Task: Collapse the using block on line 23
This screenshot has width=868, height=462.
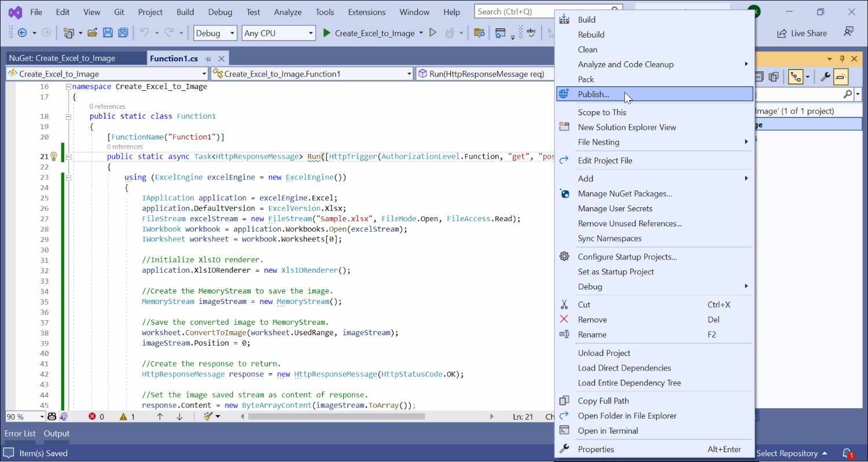Action: point(68,177)
